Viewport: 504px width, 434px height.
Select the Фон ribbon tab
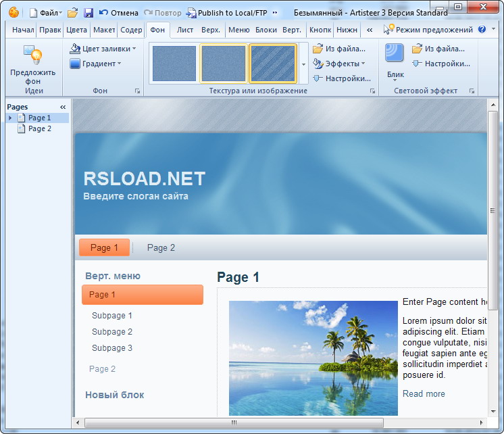coord(157,30)
